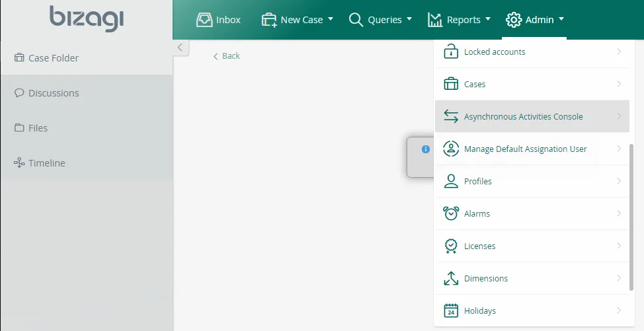This screenshot has height=331, width=644.
Task: Open Asynchronous Activities Console menu entry
Action: tap(532, 116)
